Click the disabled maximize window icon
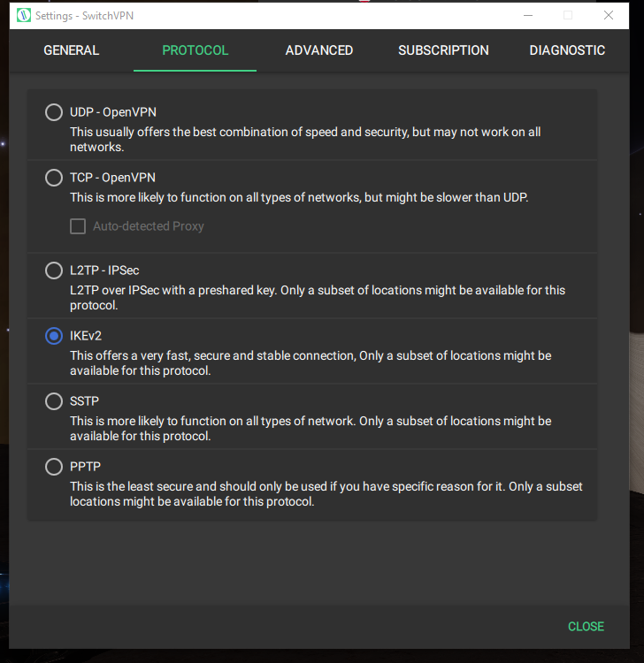644x663 pixels. (568, 15)
